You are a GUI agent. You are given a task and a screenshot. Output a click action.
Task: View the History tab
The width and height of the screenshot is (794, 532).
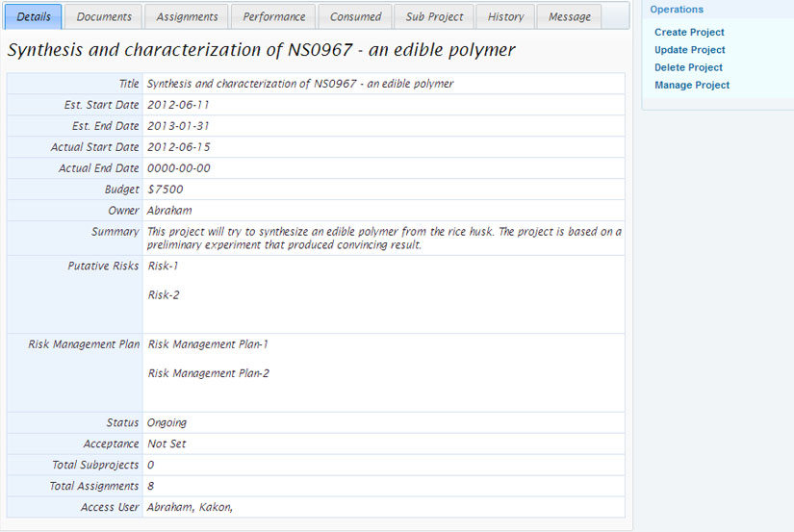click(x=505, y=16)
